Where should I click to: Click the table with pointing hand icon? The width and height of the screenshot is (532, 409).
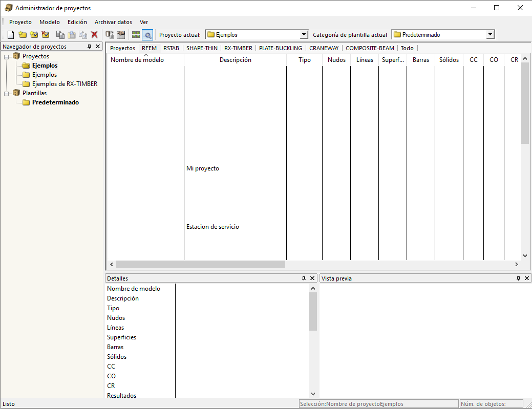click(121, 35)
